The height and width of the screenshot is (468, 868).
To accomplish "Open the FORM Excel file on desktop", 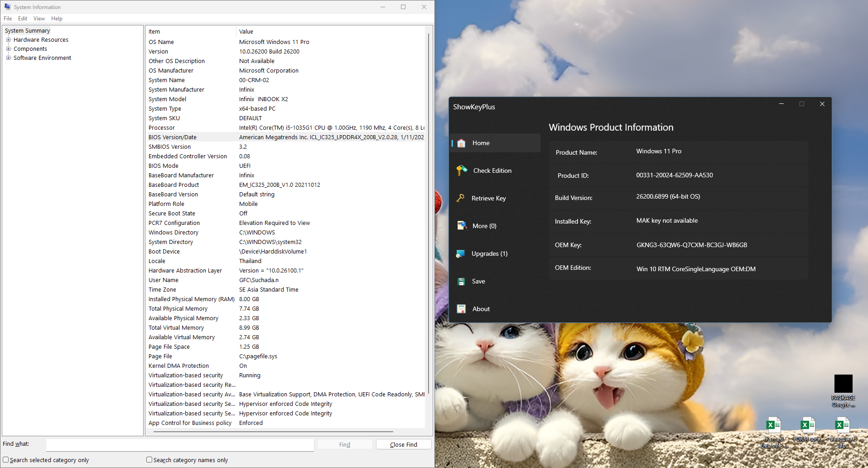I will click(808, 425).
